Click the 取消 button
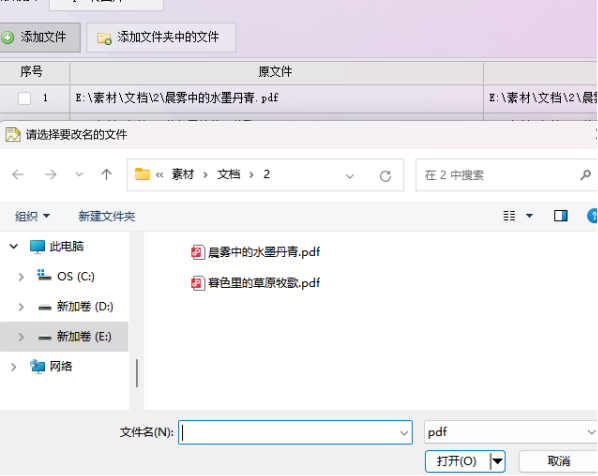Viewport: 598px width, 476px height. (x=559, y=461)
